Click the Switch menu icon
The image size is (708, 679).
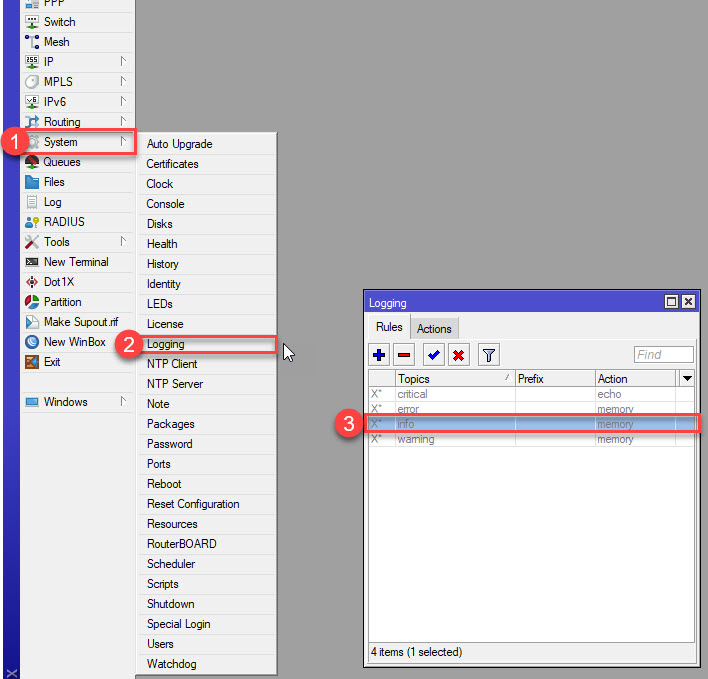(x=32, y=22)
